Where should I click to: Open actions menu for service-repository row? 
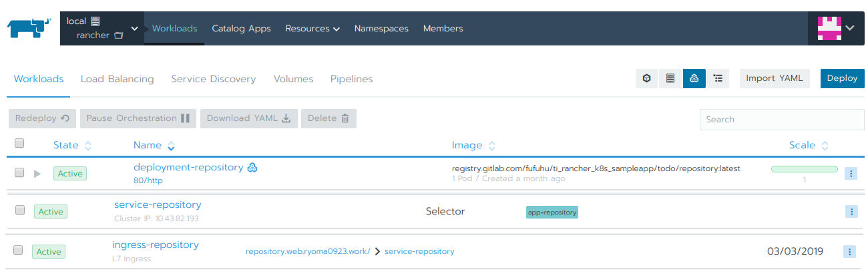click(851, 211)
